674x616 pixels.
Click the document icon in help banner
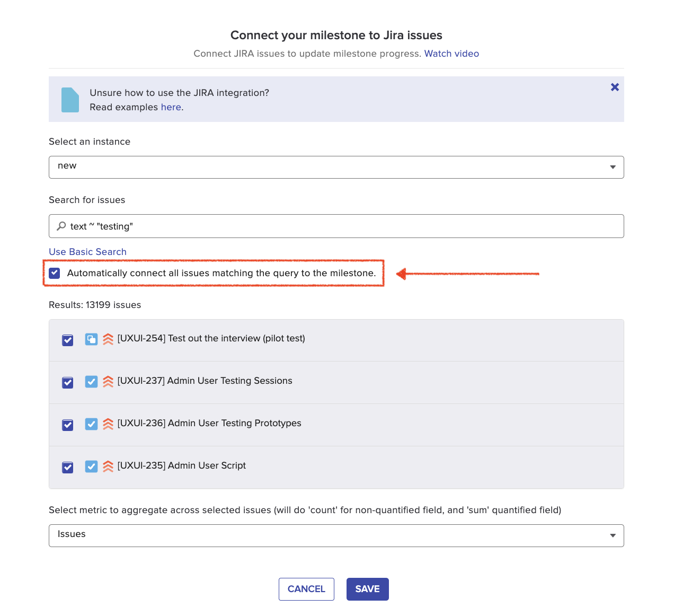click(70, 100)
